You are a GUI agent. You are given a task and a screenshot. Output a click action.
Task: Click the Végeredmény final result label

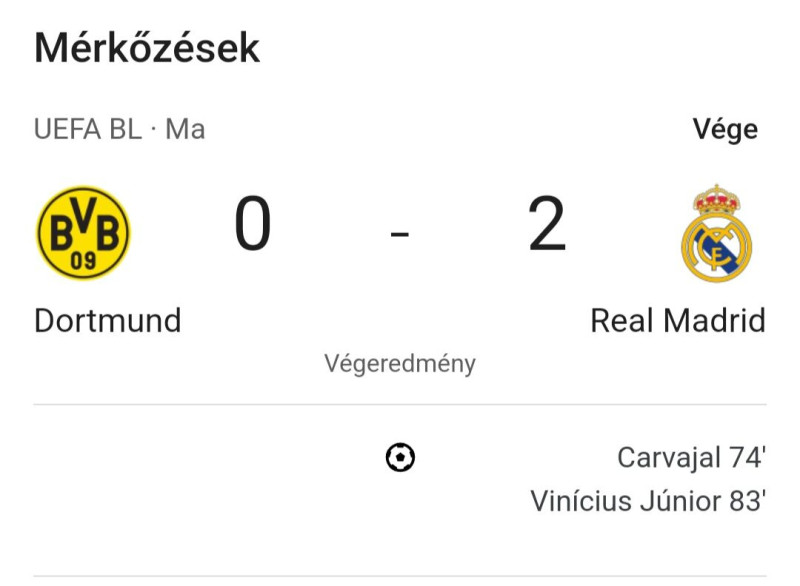400,364
